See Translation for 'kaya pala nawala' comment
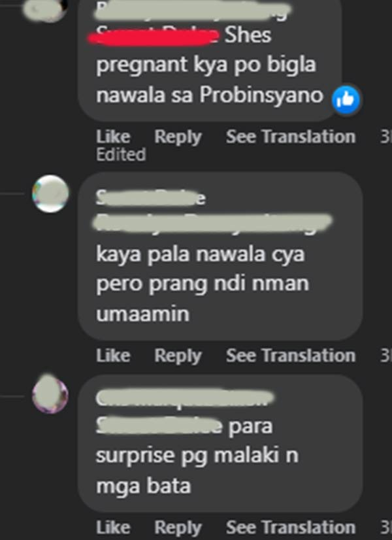 [291, 356]
